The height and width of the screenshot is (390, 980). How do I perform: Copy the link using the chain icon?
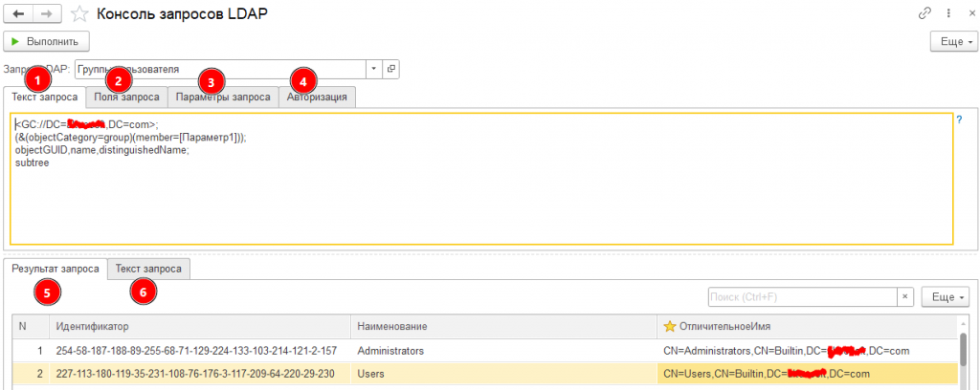point(924,13)
